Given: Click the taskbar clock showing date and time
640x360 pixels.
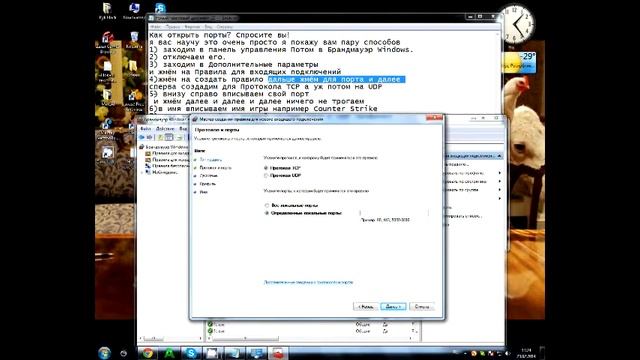Looking at the screenshot, I should click(x=527, y=353).
